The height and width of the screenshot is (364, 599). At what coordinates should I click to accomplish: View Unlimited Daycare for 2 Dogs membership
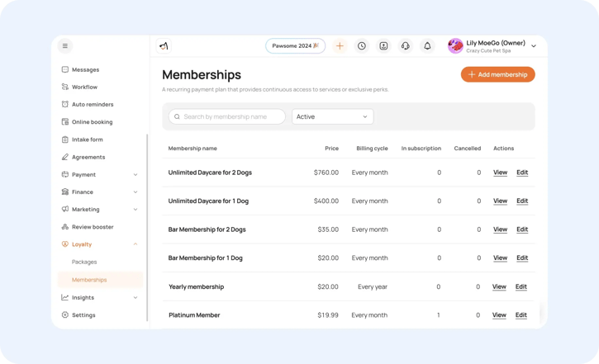point(500,173)
